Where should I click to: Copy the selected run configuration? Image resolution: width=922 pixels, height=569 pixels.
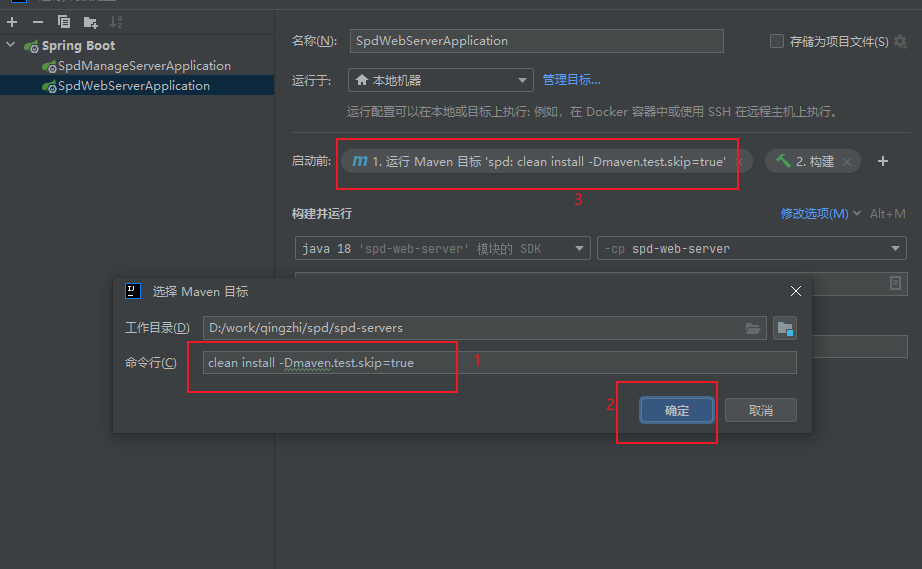[x=64, y=22]
